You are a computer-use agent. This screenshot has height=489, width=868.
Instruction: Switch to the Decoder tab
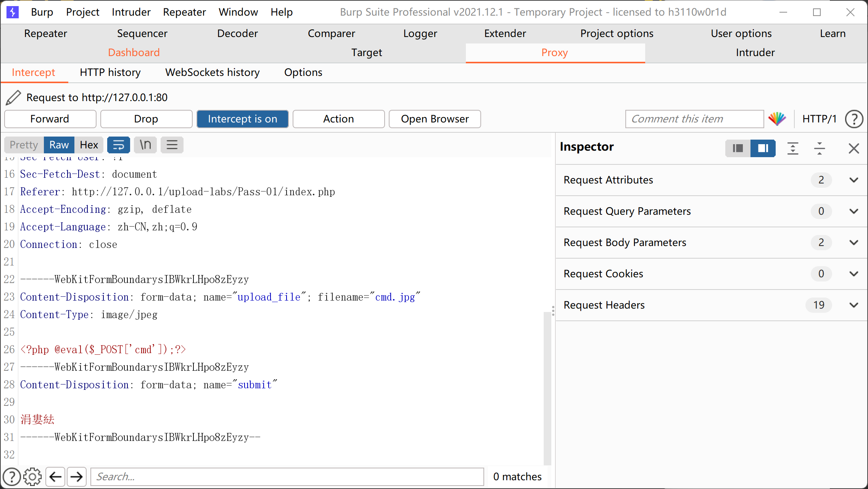click(237, 34)
